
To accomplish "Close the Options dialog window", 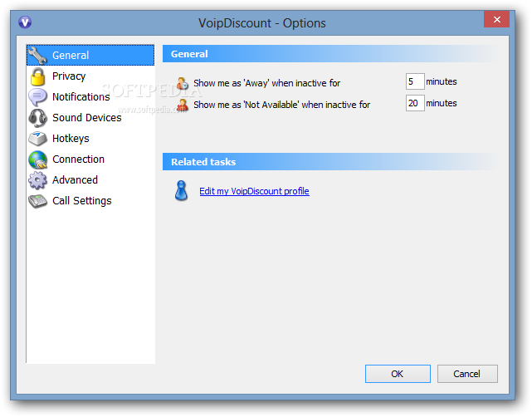I will (496, 19).
